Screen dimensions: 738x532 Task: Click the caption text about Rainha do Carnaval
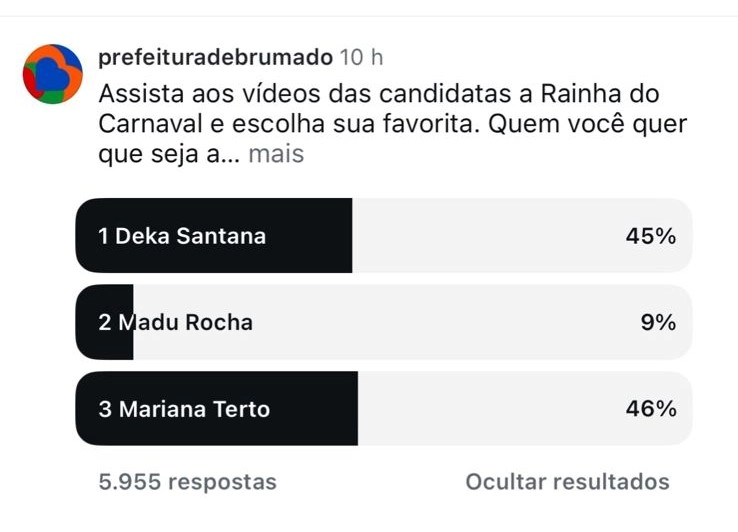380,96
